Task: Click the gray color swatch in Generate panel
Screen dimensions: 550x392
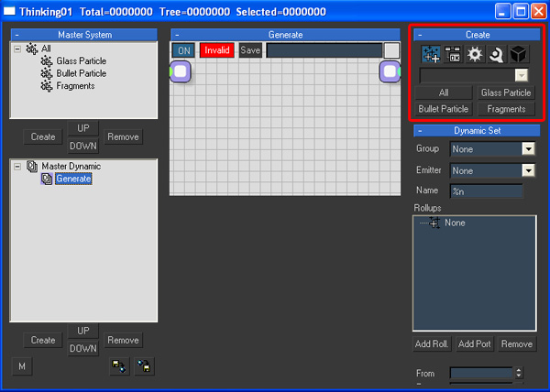Action: pos(391,50)
